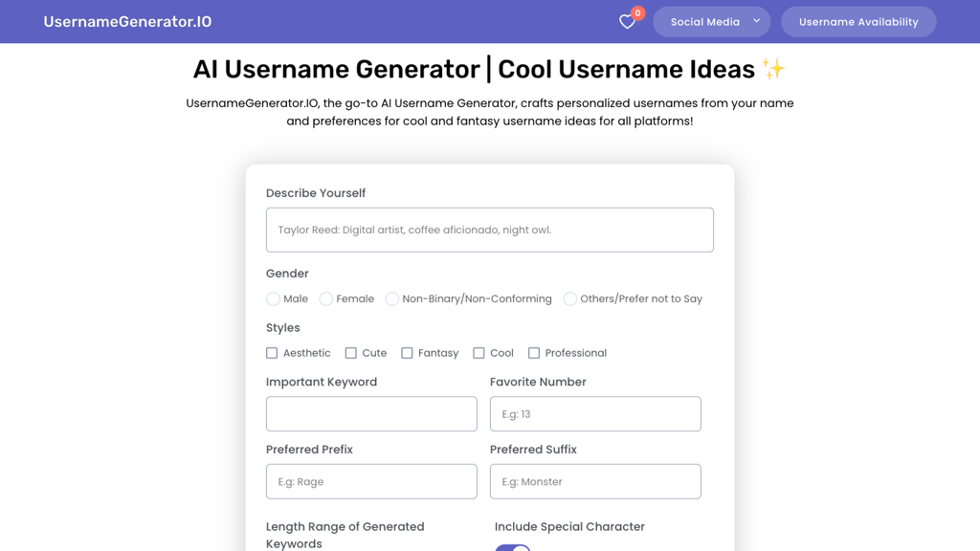Go to the UsernameGenerator.IO home link
This screenshot has height=551, width=980.
[x=127, y=21]
